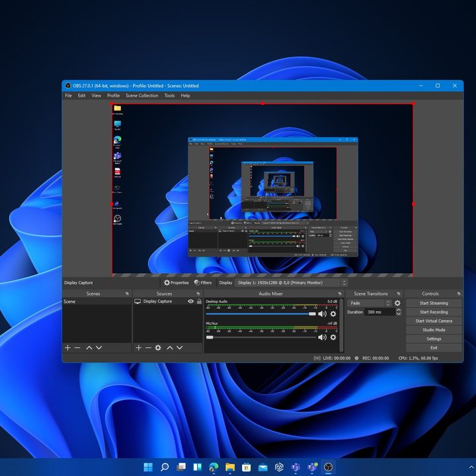Open the Edit menu
Viewport: 476px width, 476px height.
pos(82,95)
